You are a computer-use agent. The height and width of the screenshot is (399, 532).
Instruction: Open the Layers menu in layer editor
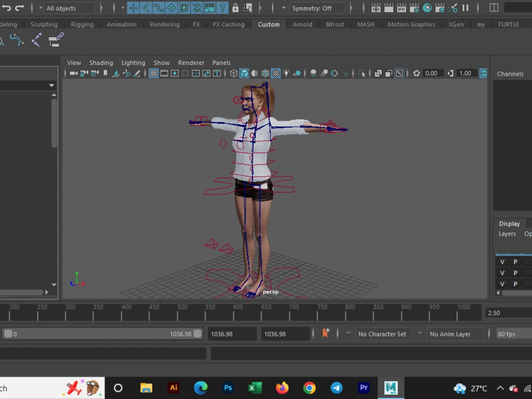tap(507, 234)
